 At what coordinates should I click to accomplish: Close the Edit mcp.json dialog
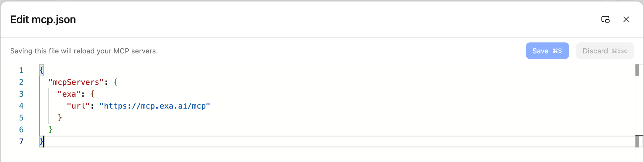click(x=626, y=20)
